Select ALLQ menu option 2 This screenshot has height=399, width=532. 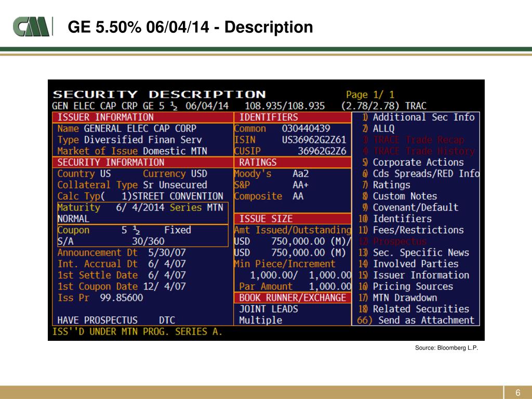coord(378,129)
